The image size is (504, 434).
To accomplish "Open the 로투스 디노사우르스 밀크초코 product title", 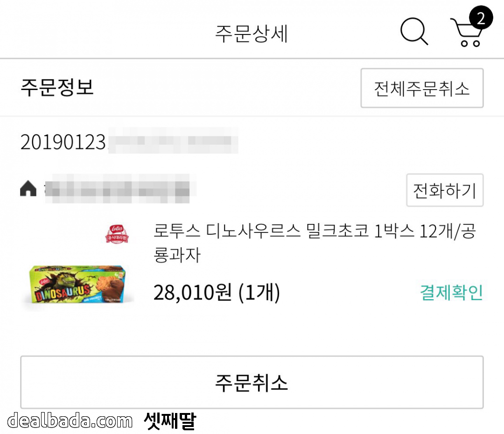I will point(314,231).
